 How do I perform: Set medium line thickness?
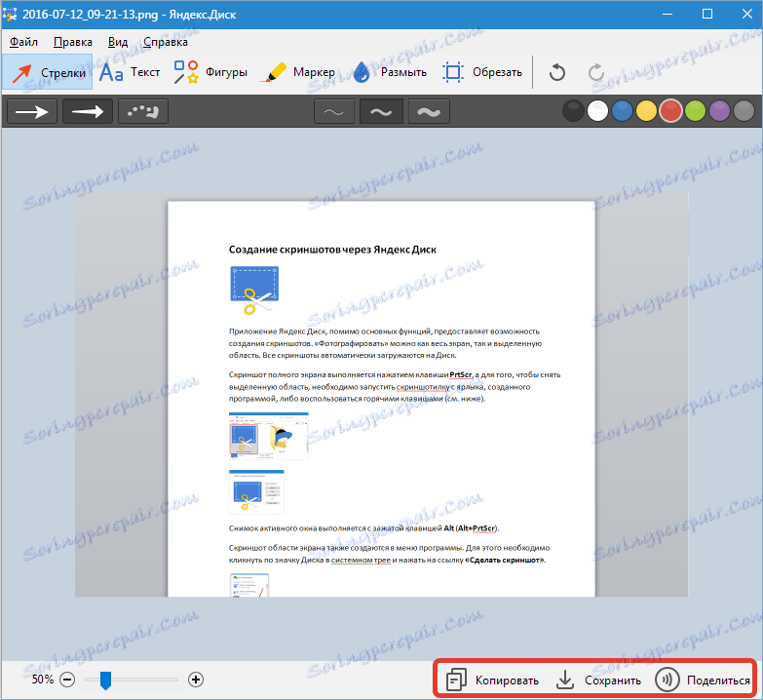pyautogui.click(x=381, y=111)
